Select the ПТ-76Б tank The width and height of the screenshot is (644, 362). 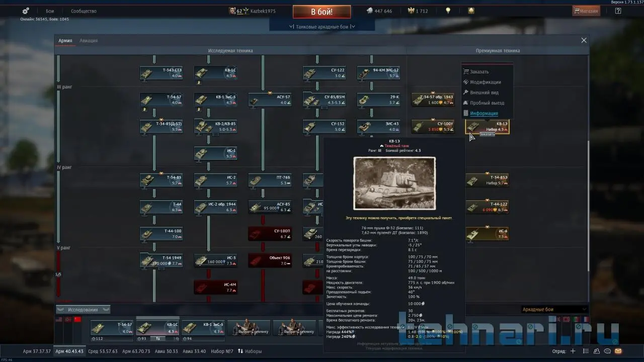[x=270, y=180]
